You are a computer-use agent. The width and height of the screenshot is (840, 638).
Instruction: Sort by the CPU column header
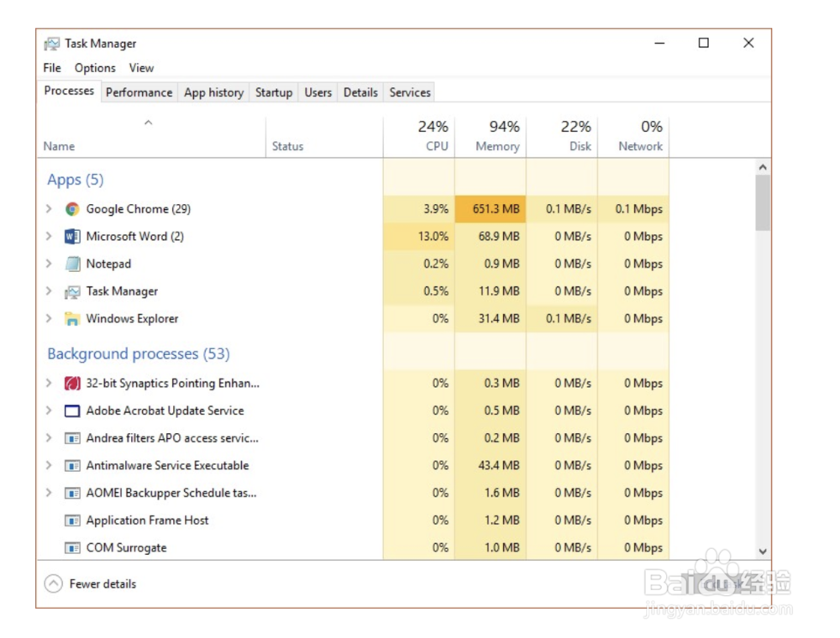click(419, 137)
